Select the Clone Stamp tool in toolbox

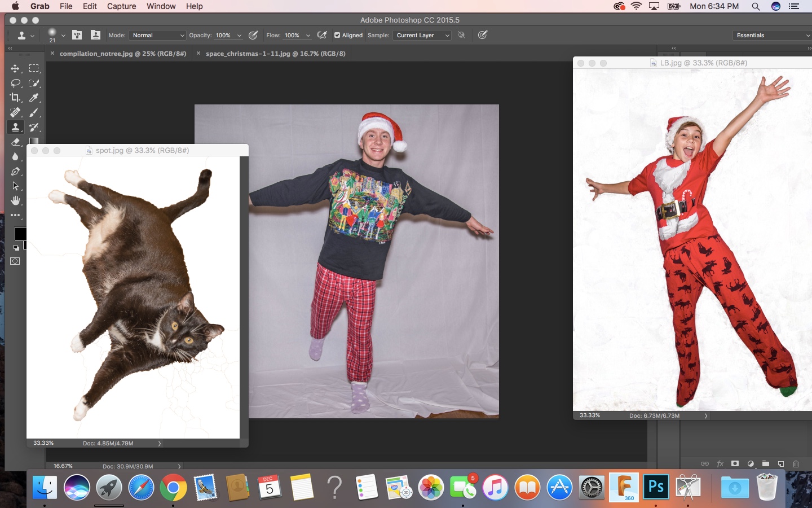pos(15,127)
